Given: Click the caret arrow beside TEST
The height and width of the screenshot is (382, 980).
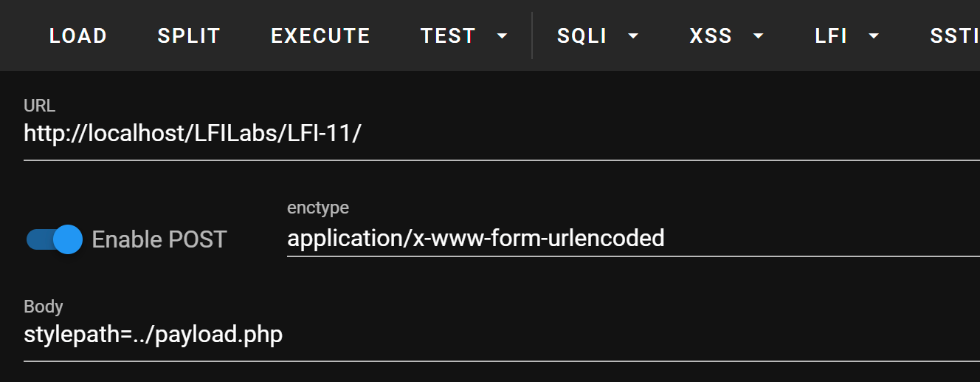Looking at the screenshot, I should point(503,35).
